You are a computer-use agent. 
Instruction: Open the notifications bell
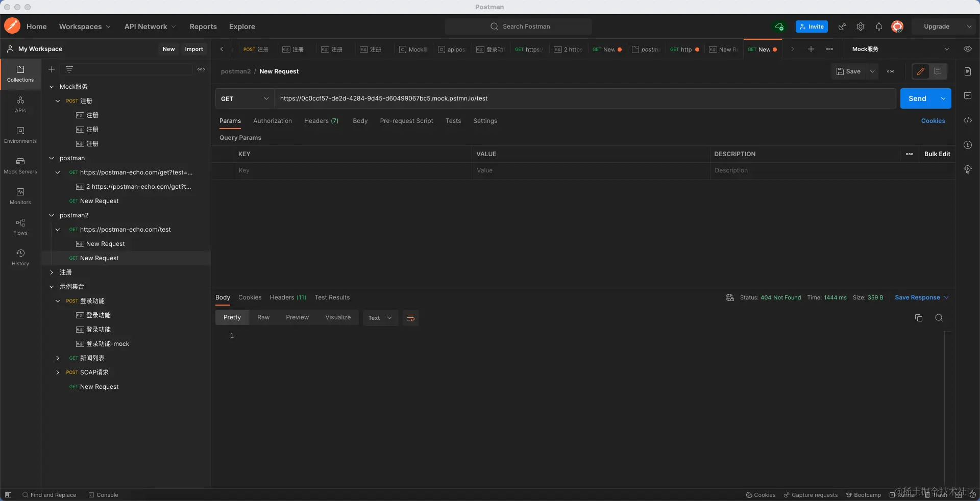[879, 27]
